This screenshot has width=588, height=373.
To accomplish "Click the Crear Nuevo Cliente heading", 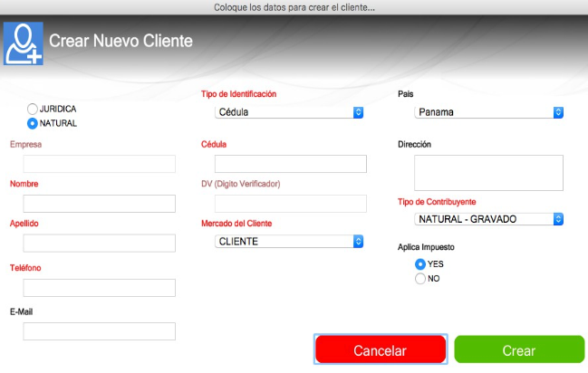I will (120, 41).
